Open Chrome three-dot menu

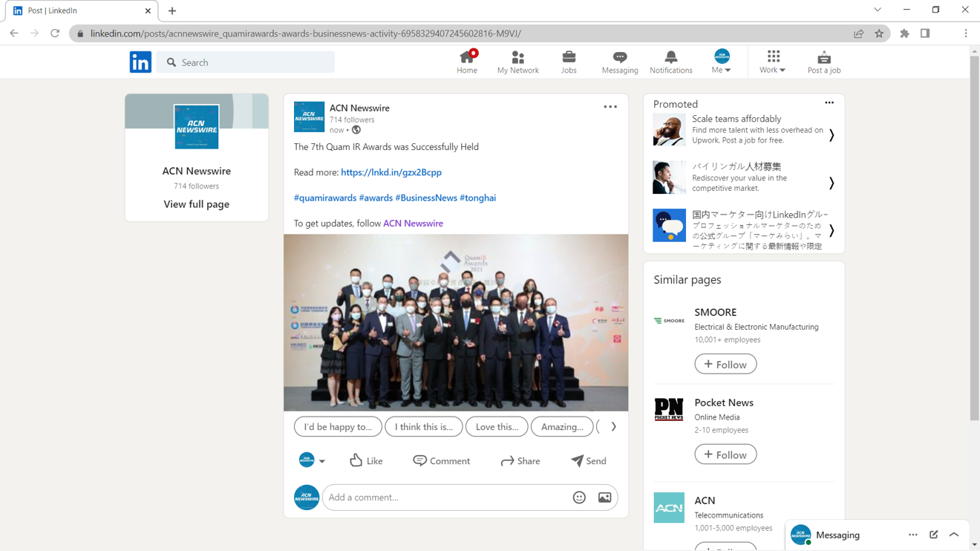966,33
